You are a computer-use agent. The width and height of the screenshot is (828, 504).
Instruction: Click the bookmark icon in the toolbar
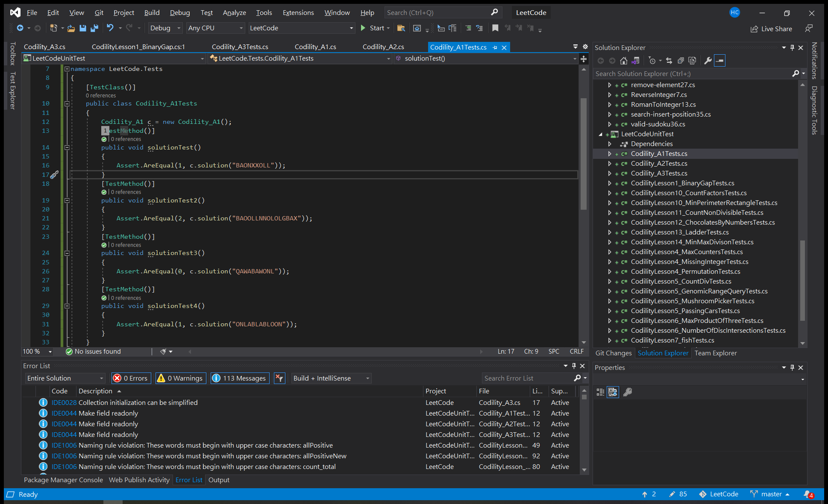pyautogui.click(x=495, y=28)
